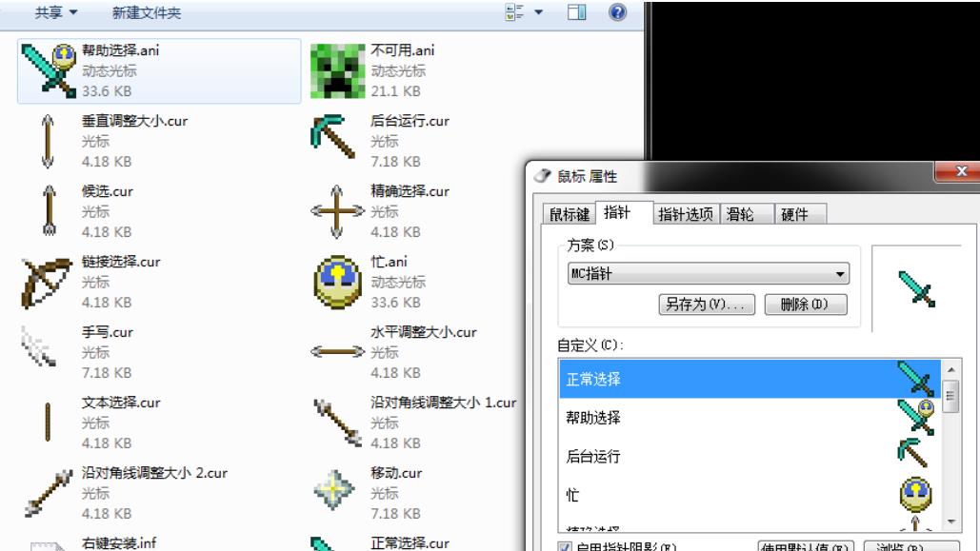Change the view with the Explorer view icon
The height and width of the screenshot is (551, 980).
pyautogui.click(x=514, y=11)
